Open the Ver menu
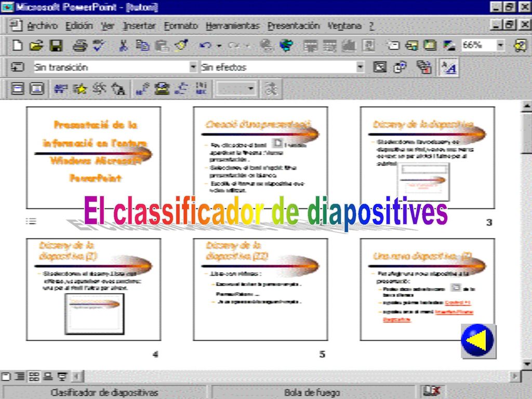This screenshot has width=532, height=399. [x=107, y=25]
